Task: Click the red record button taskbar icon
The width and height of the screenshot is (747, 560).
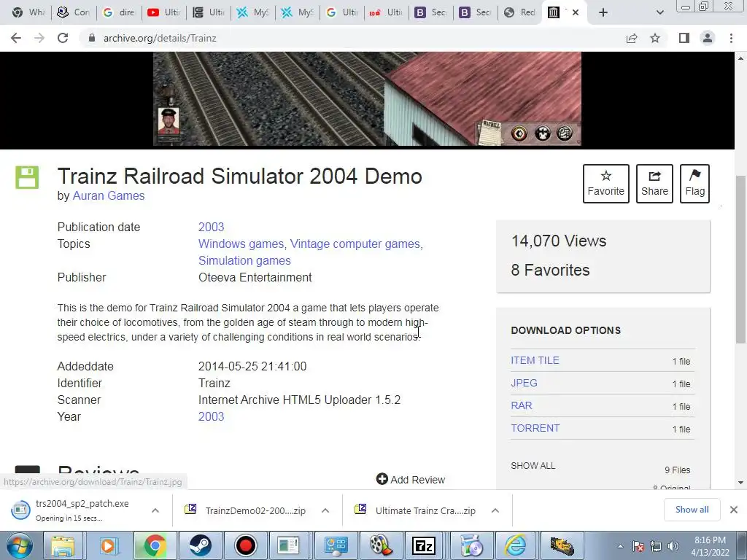Action: tap(246, 545)
